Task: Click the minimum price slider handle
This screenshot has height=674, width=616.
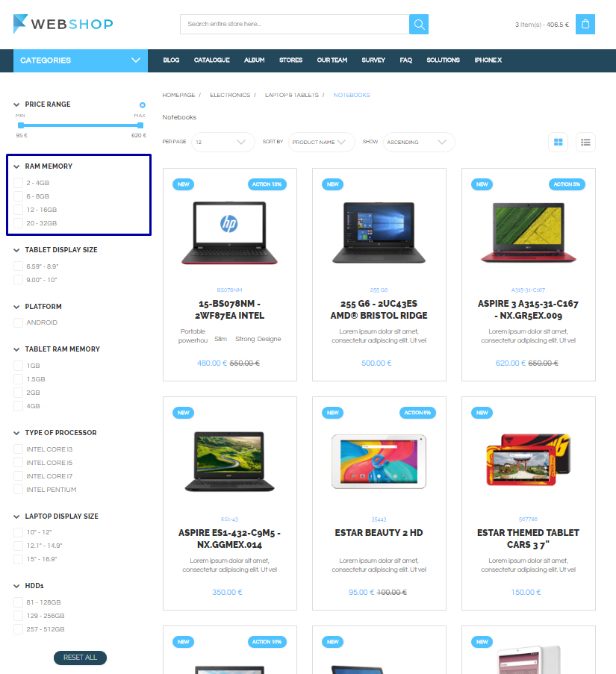Action: click(x=21, y=125)
